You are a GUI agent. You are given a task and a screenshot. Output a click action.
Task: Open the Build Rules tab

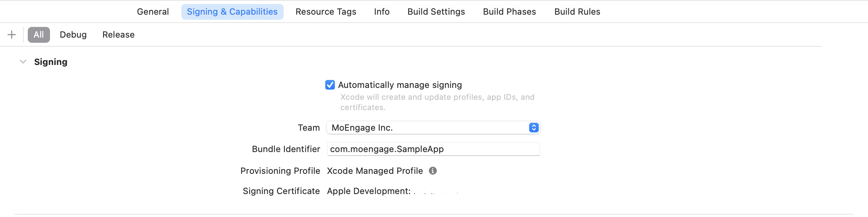tap(577, 12)
